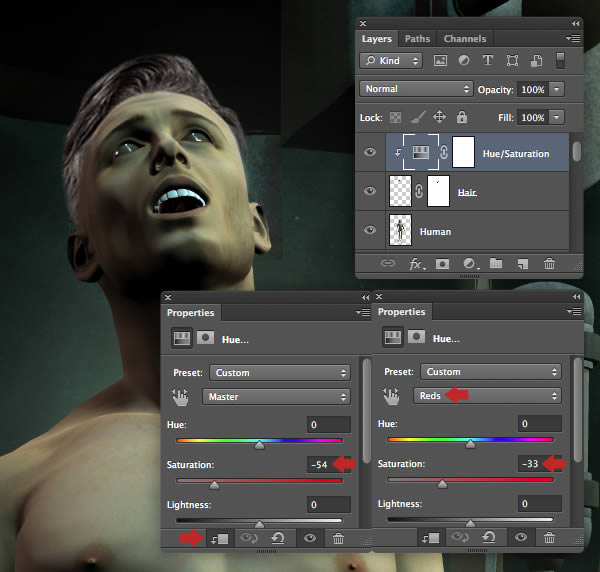Open the Opacity slider dropdown arrow
Image resolution: width=600 pixels, height=572 pixels.
pos(556,89)
